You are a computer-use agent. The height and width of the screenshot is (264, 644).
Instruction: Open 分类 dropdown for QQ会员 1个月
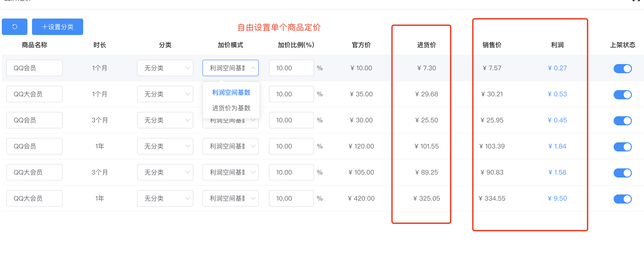click(165, 68)
